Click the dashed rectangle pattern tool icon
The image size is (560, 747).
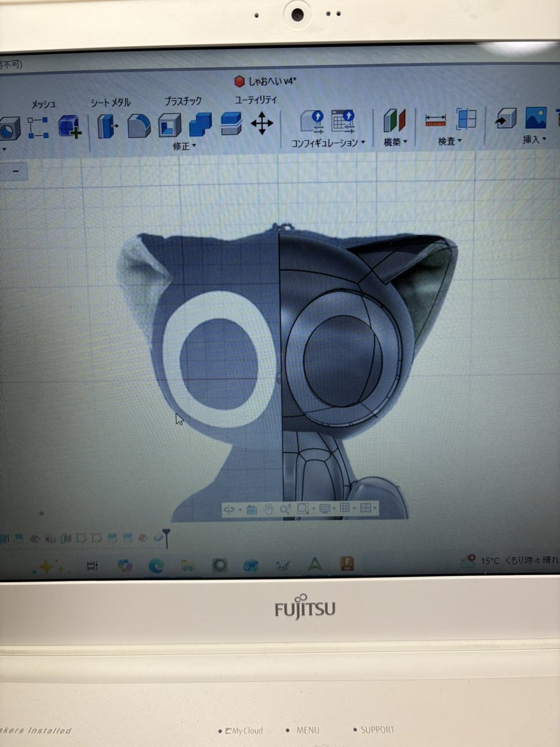click(x=38, y=127)
